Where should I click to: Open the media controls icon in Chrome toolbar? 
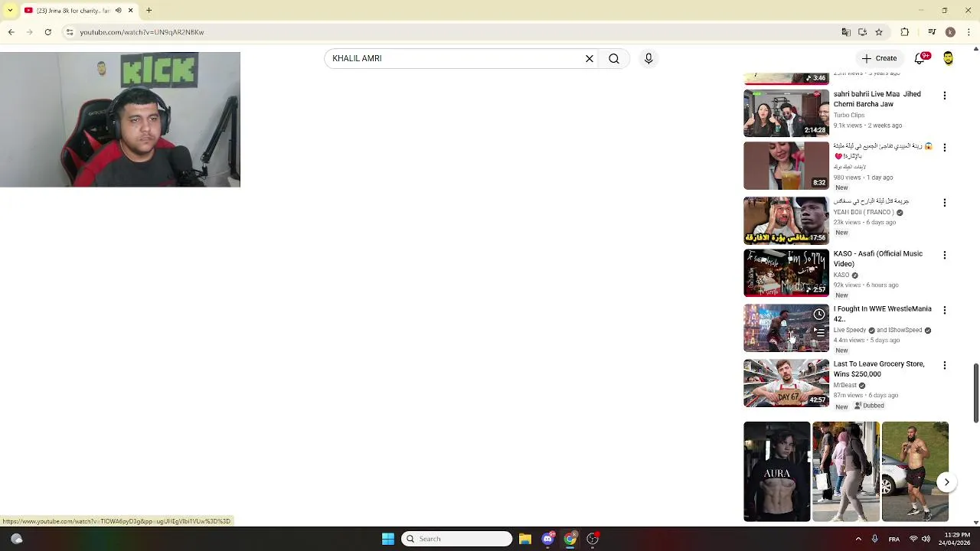click(932, 32)
